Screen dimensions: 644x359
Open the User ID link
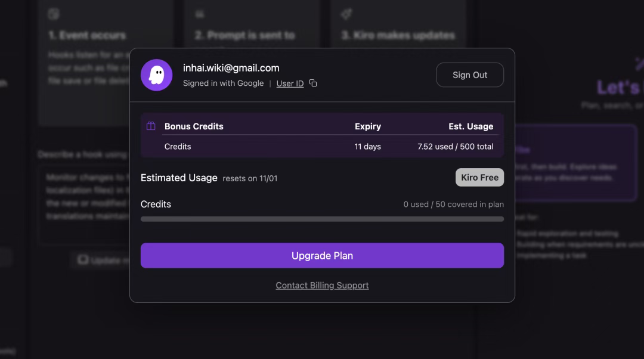click(x=290, y=83)
